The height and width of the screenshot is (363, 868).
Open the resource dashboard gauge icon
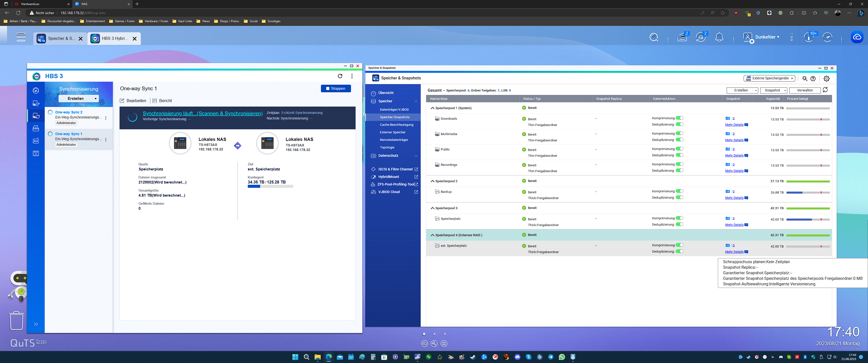point(828,37)
